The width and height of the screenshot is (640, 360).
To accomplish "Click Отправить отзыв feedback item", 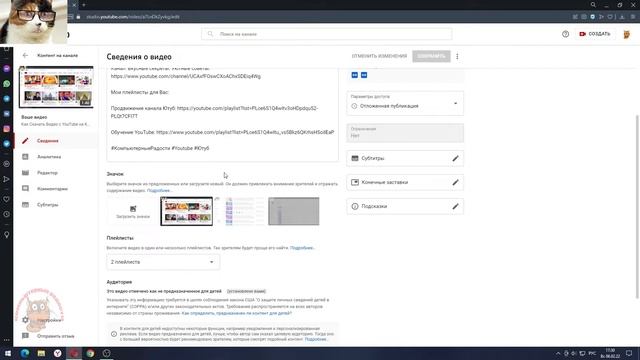I will [56, 336].
